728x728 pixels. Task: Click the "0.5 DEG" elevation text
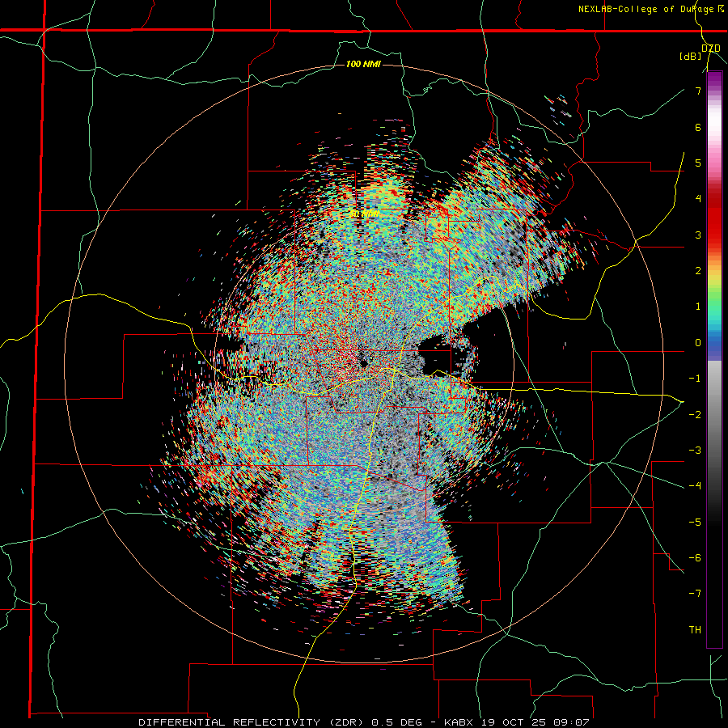(397, 722)
